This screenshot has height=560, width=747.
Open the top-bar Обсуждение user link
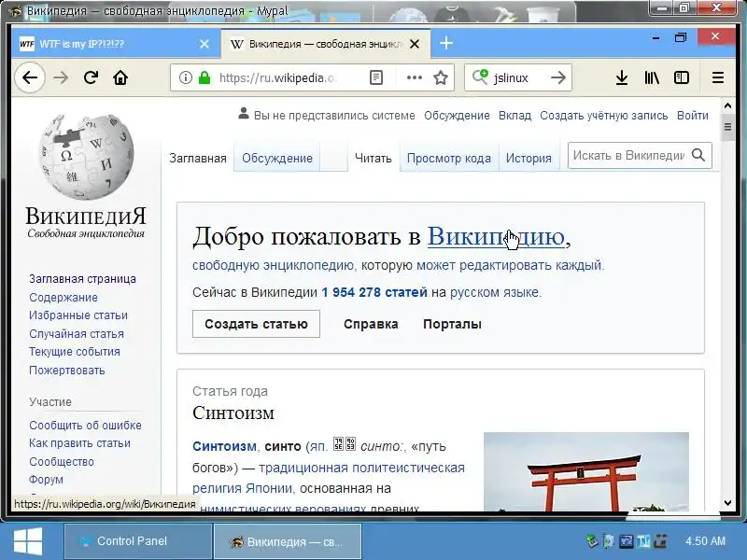click(x=457, y=115)
